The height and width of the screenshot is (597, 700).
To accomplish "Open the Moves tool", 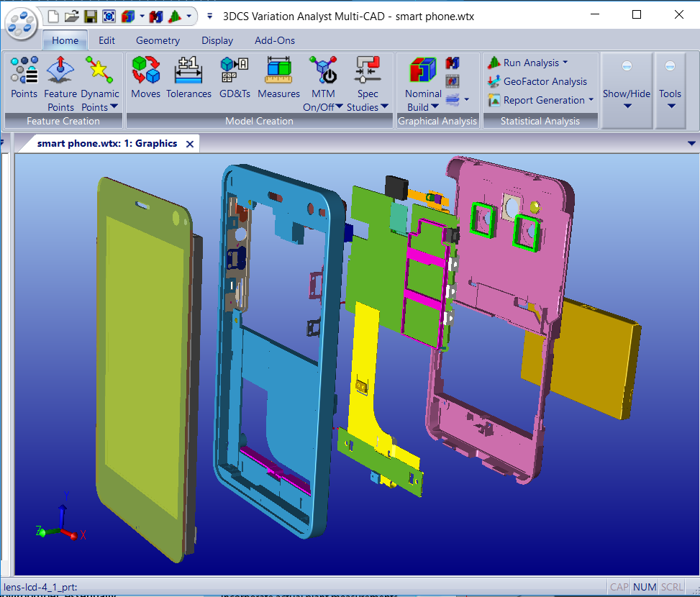I will [145, 78].
